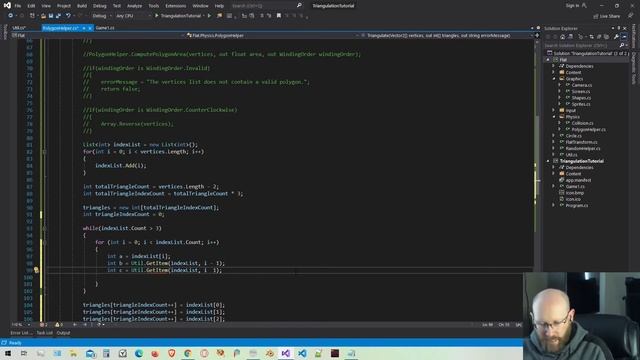Click the search magnifier icon in title bar
The height and width of the screenshot is (360, 640).
299,6
